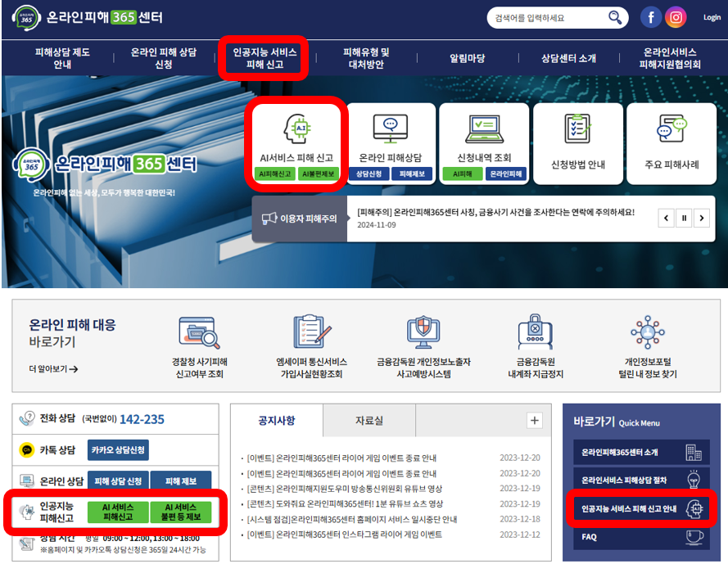The height and width of the screenshot is (564, 728).
Task: Open the Instagram page icon
Action: (x=676, y=17)
